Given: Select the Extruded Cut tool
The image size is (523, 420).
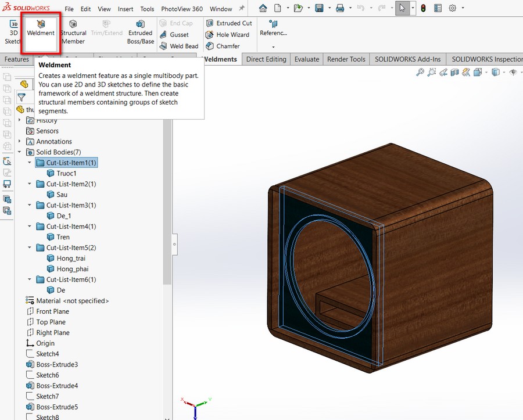Looking at the screenshot, I should (229, 23).
